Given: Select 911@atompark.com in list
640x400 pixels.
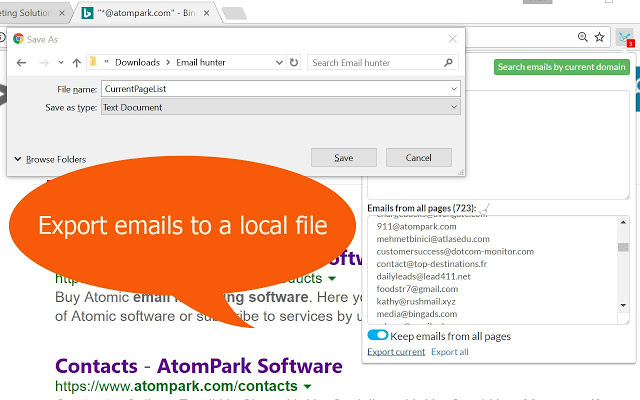Looking at the screenshot, I should coord(416,227).
